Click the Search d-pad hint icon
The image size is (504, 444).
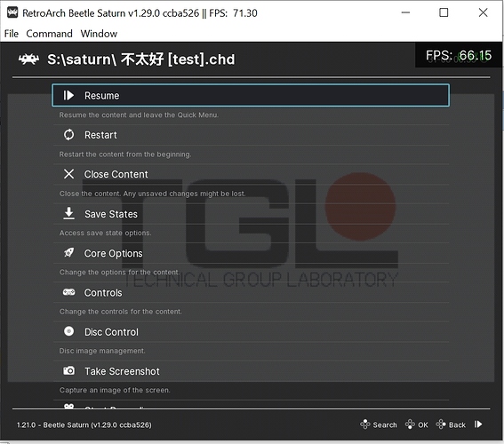[x=365, y=424]
